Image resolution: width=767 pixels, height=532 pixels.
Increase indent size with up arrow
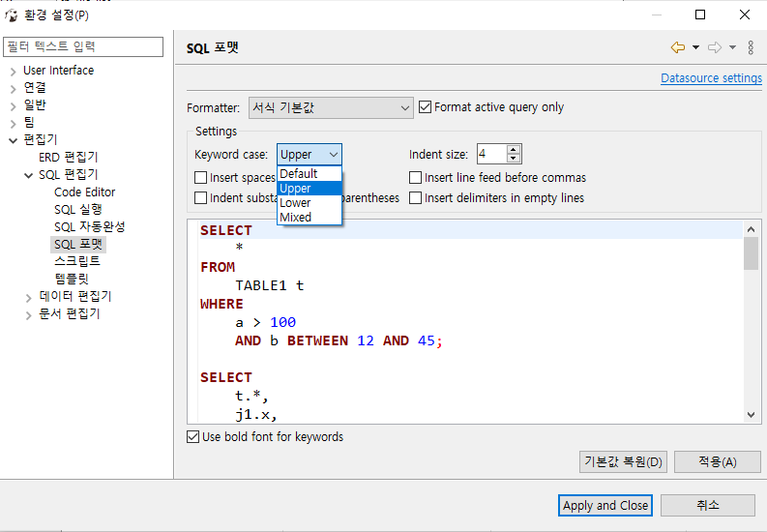pos(514,149)
